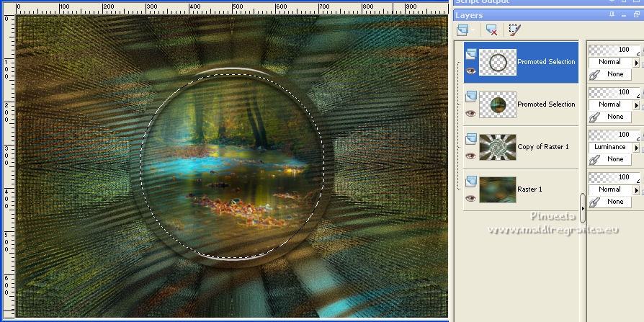Click the link set None button of Copy of Raster 1

click(610, 159)
